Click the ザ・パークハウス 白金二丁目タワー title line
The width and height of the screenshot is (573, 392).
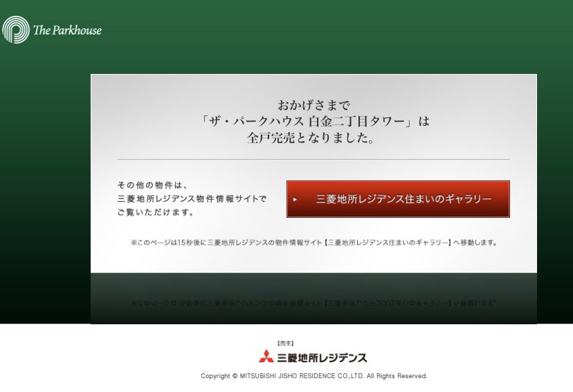point(315,121)
